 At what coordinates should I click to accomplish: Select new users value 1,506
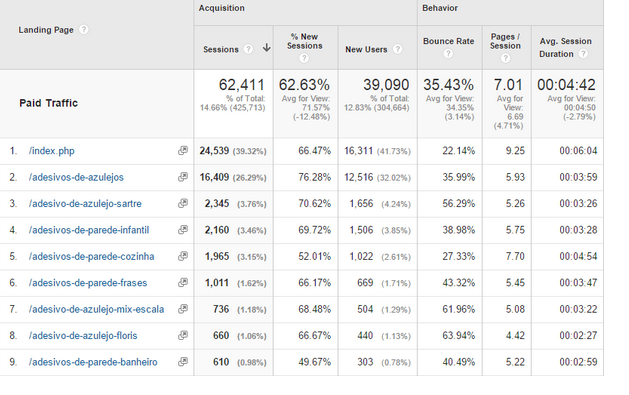(x=361, y=230)
